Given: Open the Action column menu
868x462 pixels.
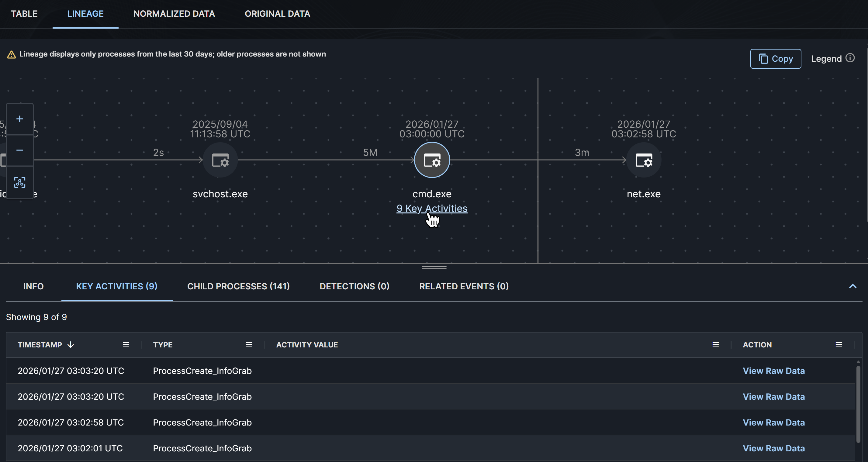Looking at the screenshot, I should point(838,344).
